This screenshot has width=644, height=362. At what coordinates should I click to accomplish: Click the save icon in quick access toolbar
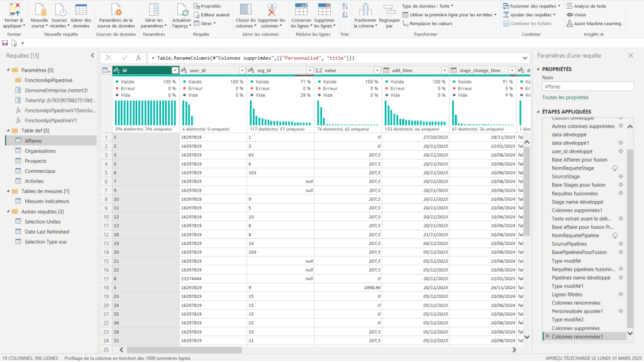coord(5,43)
